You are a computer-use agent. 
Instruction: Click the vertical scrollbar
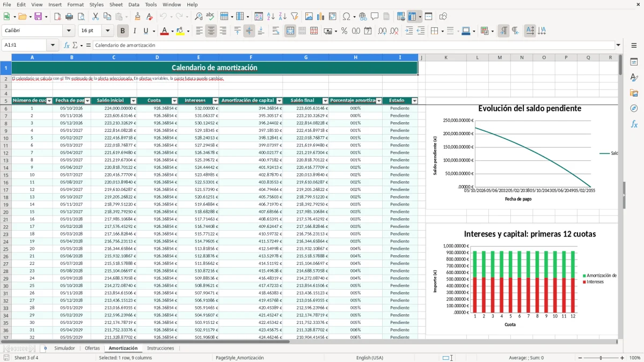coord(620,196)
